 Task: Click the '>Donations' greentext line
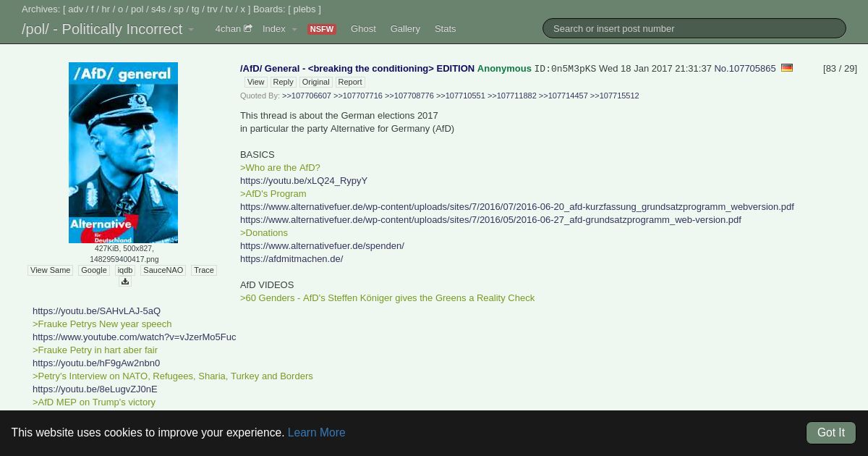click(264, 232)
